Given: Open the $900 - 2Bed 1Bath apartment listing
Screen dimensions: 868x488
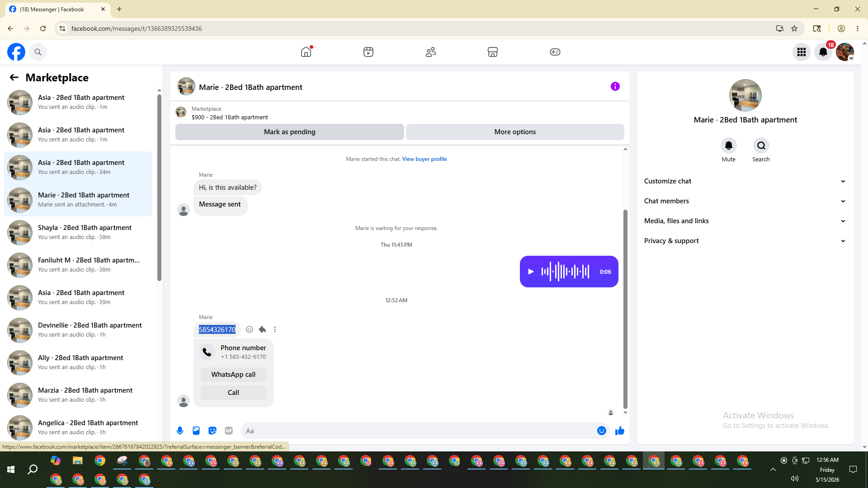Looking at the screenshot, I should tap(230, 117).
